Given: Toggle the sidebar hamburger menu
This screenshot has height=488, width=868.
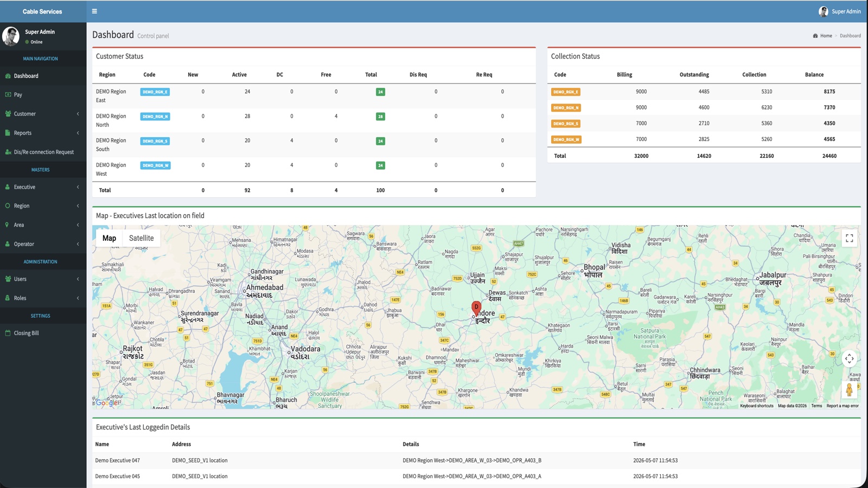Looking at the screenshot, I should [94, 11].
